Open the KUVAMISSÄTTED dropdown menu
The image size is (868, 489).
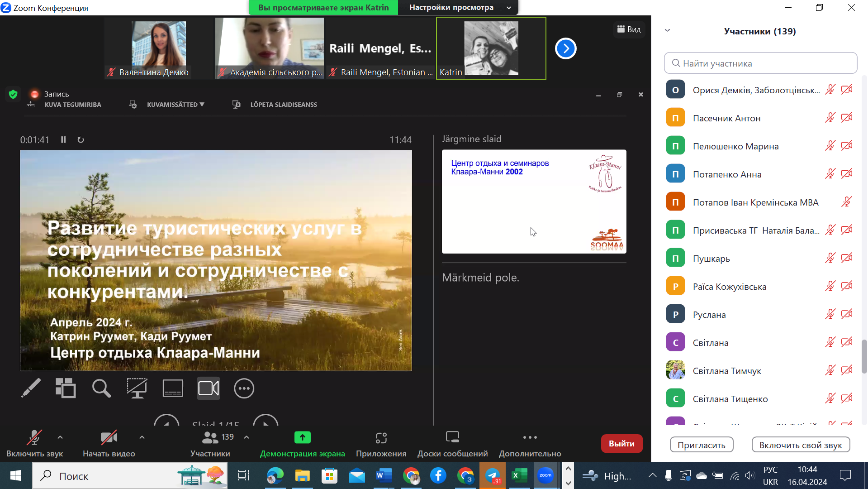[x=175, y=105]
